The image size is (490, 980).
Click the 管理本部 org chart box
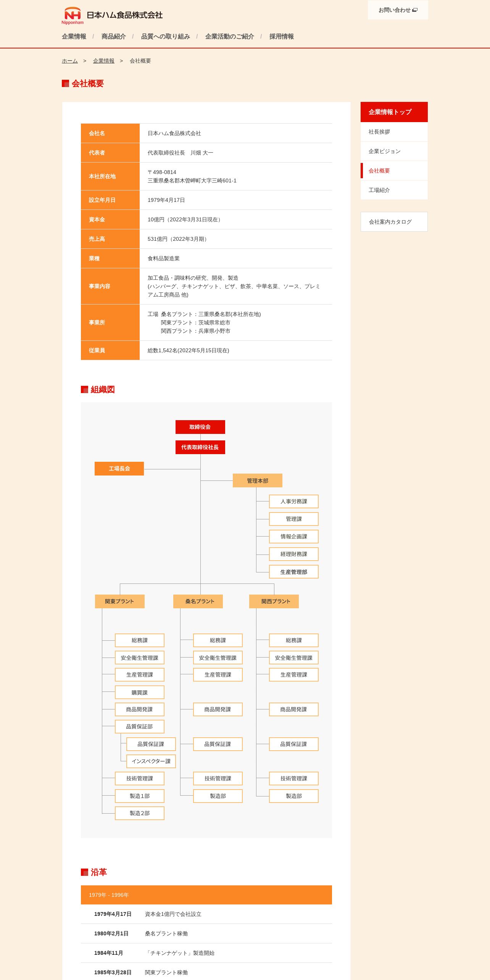click(x=258, y=480)
